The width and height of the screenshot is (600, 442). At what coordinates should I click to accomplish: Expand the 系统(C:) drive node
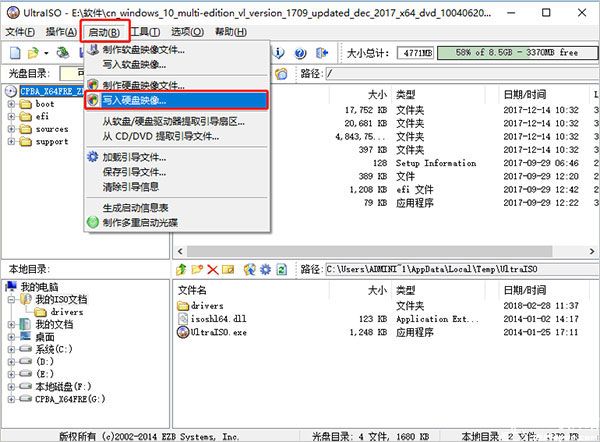pyautogui.click(x=11, y=349)
